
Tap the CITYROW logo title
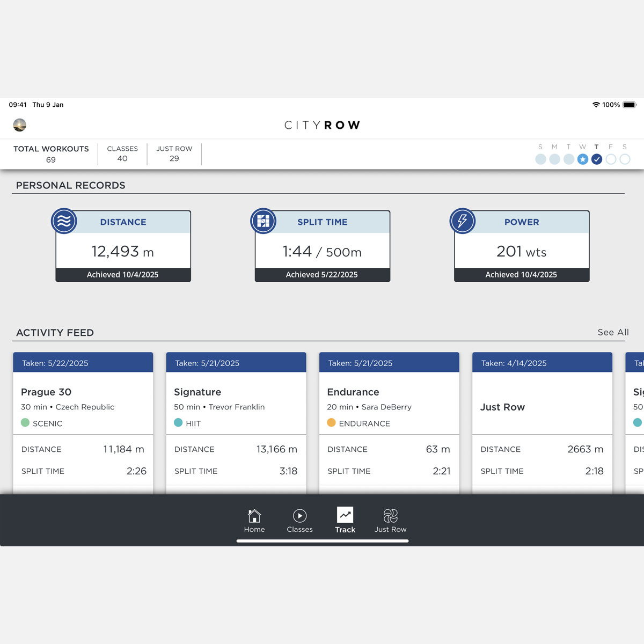click(x=322, y=125)
